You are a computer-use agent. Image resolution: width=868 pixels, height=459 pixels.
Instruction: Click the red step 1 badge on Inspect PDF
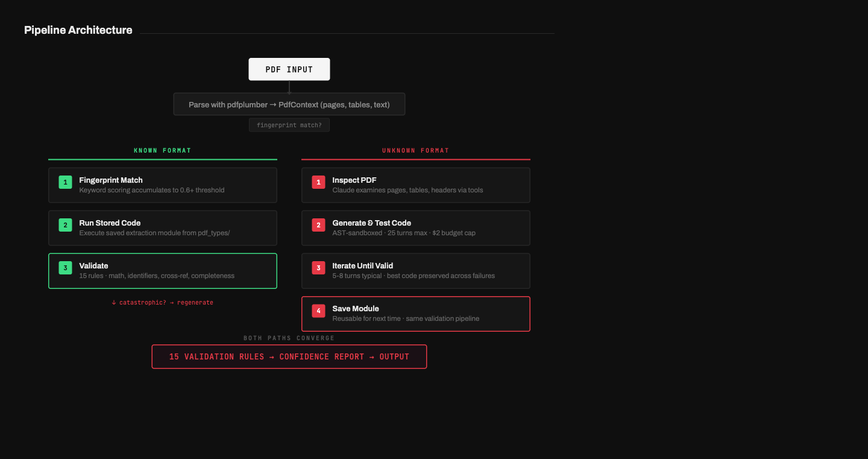(318, 182)
